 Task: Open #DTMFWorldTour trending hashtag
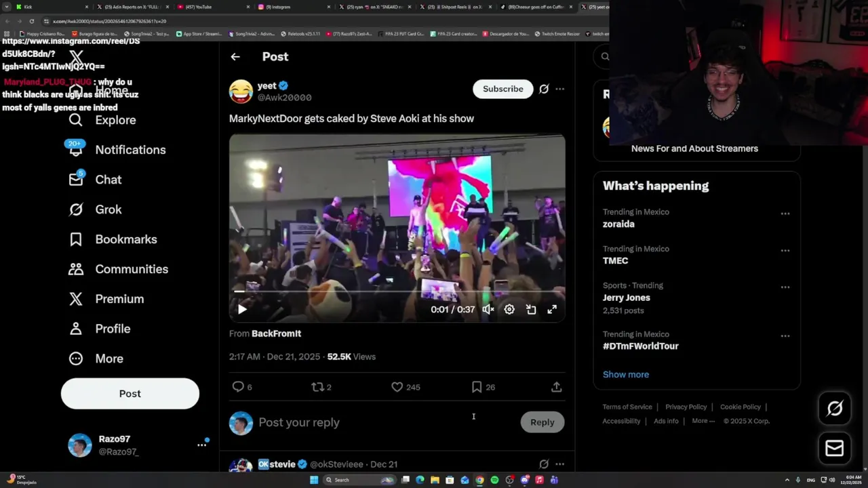641,346
